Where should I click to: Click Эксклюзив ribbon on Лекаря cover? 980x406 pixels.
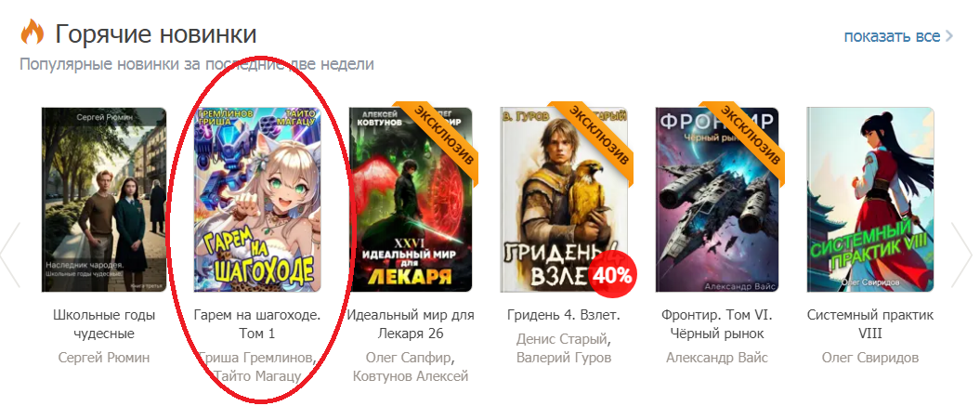click(441, 138)
